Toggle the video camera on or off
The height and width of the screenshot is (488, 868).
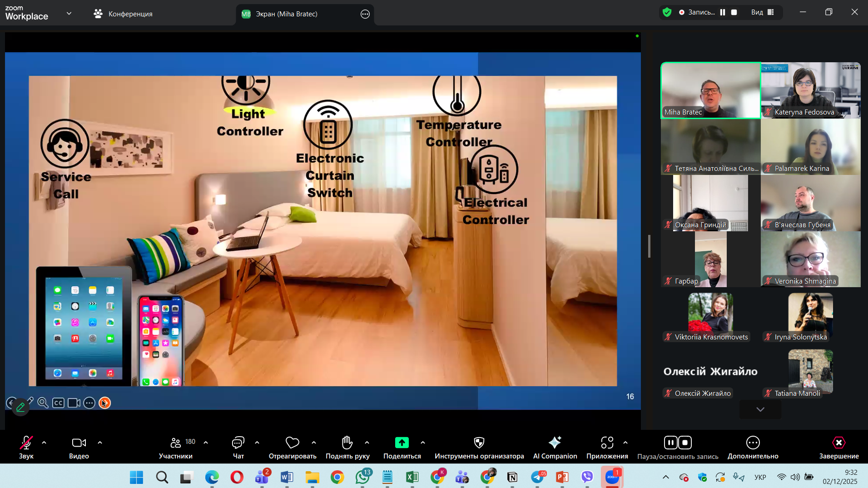79,443
